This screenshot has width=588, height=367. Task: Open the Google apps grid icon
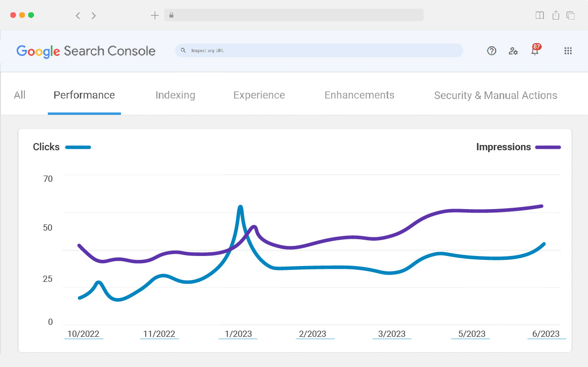568,51
